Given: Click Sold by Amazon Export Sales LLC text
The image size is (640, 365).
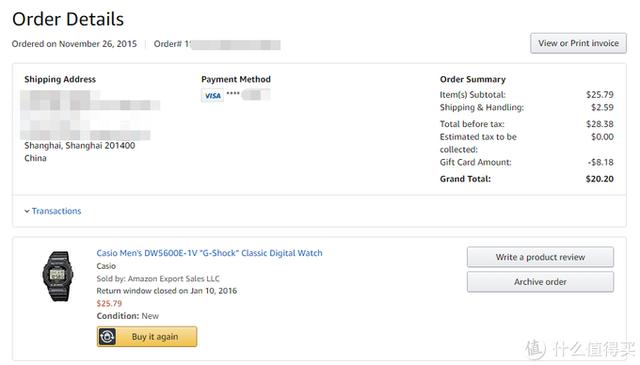Looking at the screenshot, I should coord(158,278).
